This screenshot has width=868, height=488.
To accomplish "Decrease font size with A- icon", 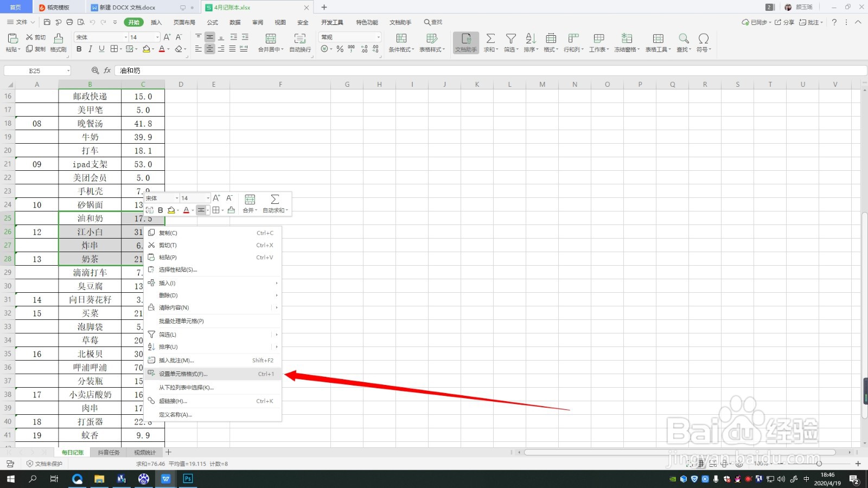I will coord(178,37).
